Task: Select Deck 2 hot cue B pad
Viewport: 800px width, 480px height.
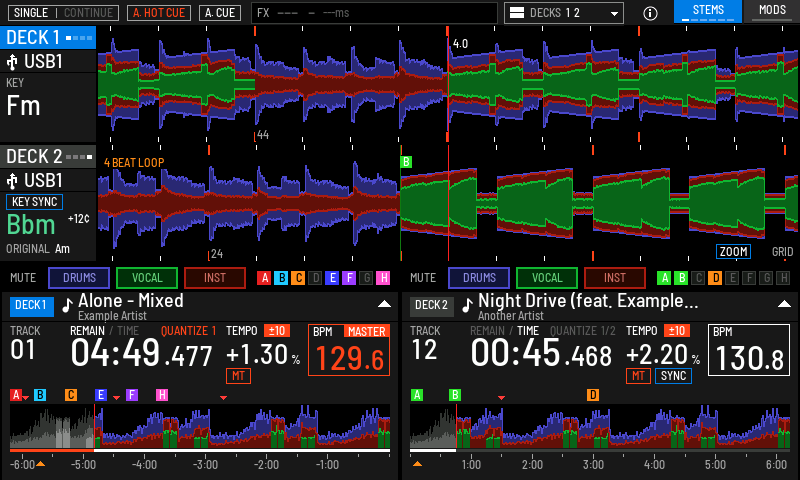Action: coord(681,278)
